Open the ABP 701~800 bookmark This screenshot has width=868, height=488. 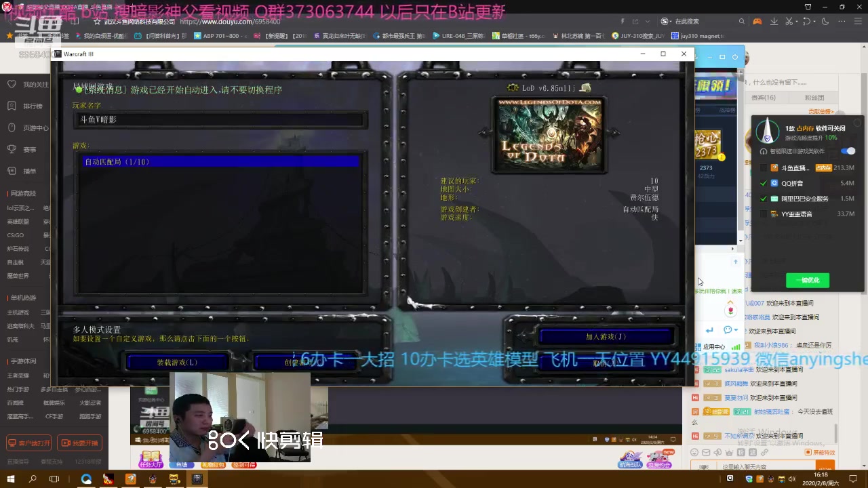[x=220, y=36]
